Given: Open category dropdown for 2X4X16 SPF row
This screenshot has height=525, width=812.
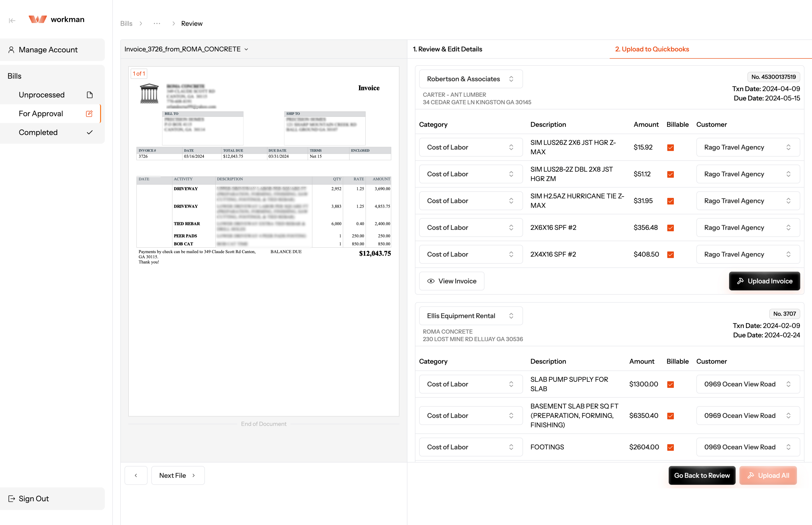Looking at the screenshot, I should point(471,254).
